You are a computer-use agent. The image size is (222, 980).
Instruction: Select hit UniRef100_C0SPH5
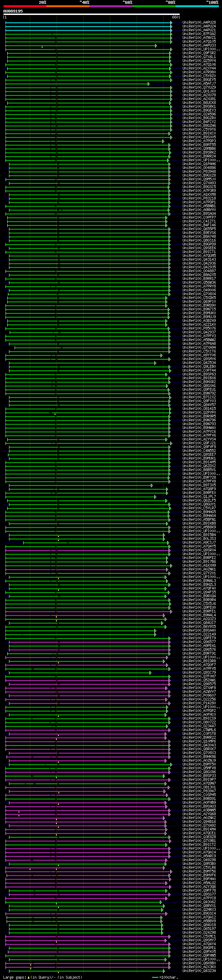point(199,795)
